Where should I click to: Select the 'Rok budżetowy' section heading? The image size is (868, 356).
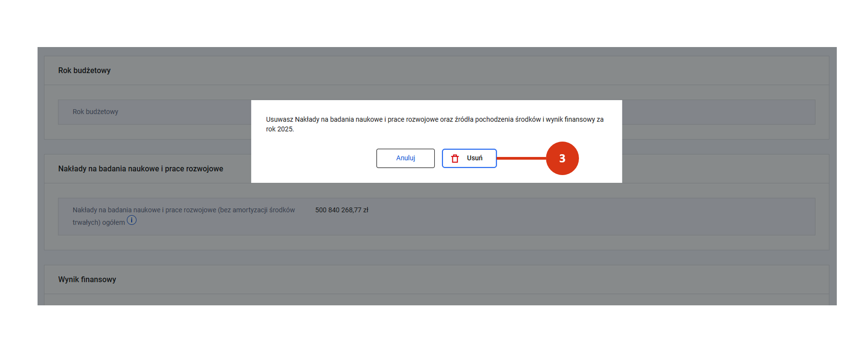tap(84, 71)
